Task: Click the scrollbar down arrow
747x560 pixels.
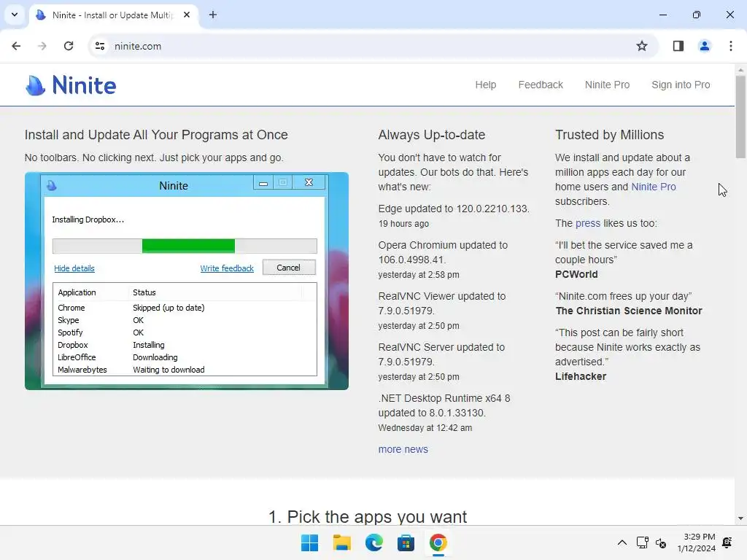Action: pos(740,518)
